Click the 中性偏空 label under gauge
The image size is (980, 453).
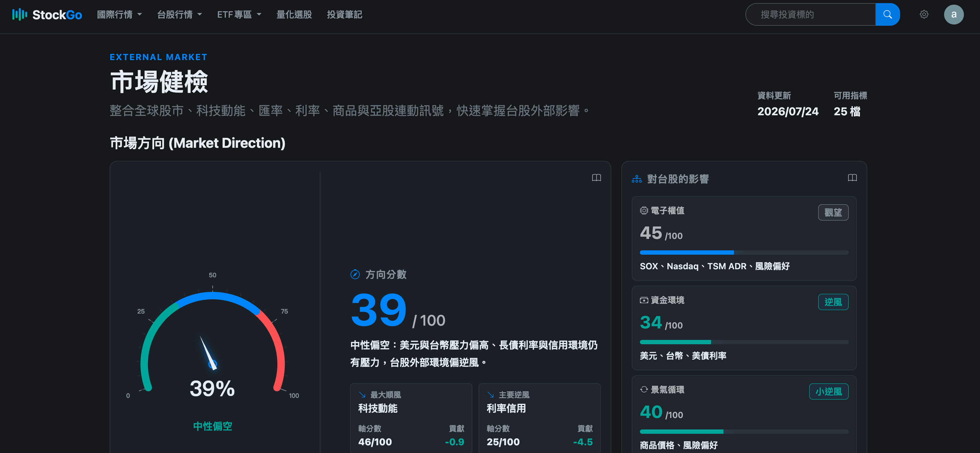click(212, 426)
